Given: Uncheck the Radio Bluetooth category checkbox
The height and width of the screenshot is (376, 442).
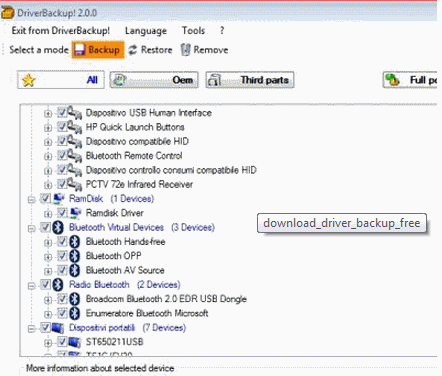Looking at the screenshot, I should (x=45, y=284).
